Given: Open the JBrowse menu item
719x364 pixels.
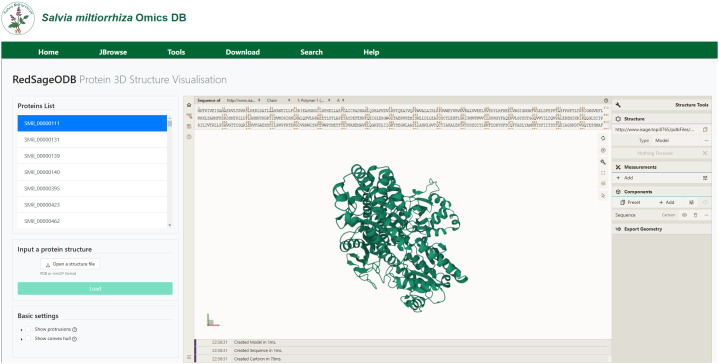Looking at the screenshot, I should tap(113, 52).
